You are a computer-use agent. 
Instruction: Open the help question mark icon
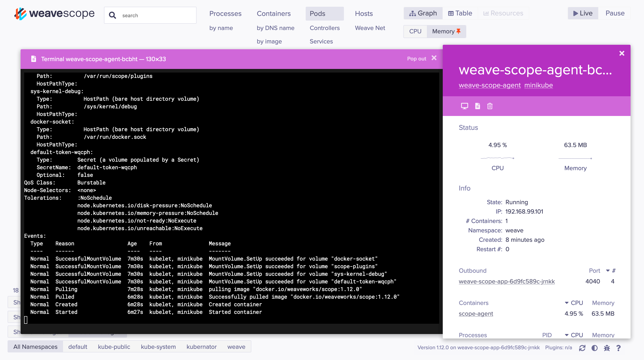tap(618, 348)
